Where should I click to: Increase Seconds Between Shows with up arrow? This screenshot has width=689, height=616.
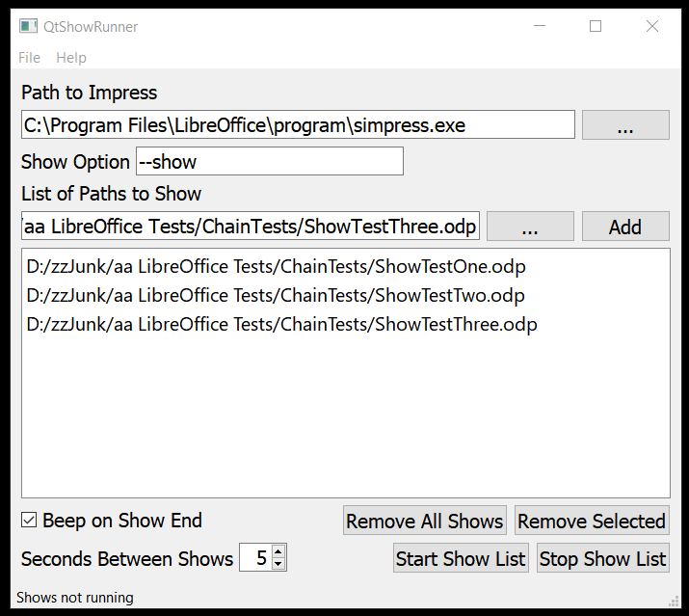pos(278,552)
